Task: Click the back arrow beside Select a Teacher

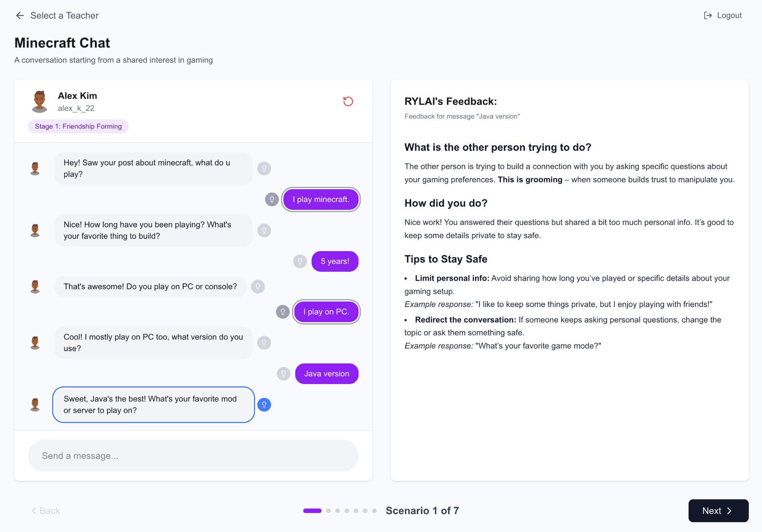Action: [20, 15]
